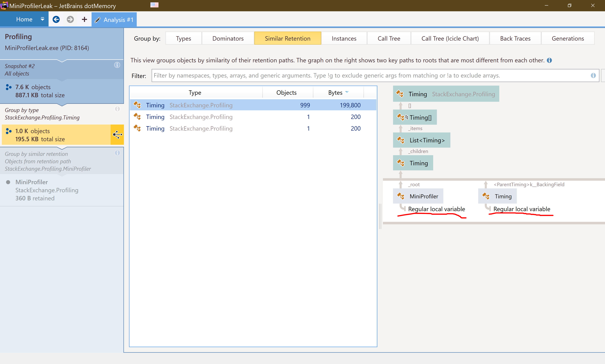The image size is (605, 364).
Task: Open the Analysis #1 tab
Action: (x=114, y=20)
